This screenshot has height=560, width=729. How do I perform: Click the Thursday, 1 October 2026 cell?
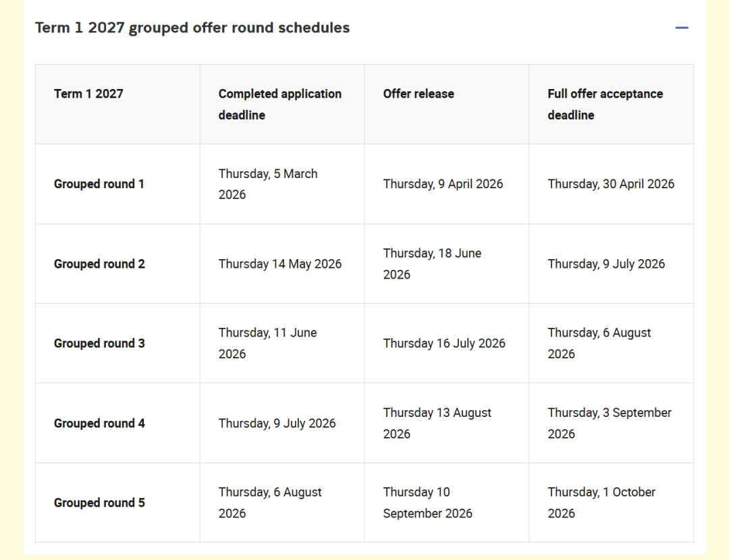(601, 503)
